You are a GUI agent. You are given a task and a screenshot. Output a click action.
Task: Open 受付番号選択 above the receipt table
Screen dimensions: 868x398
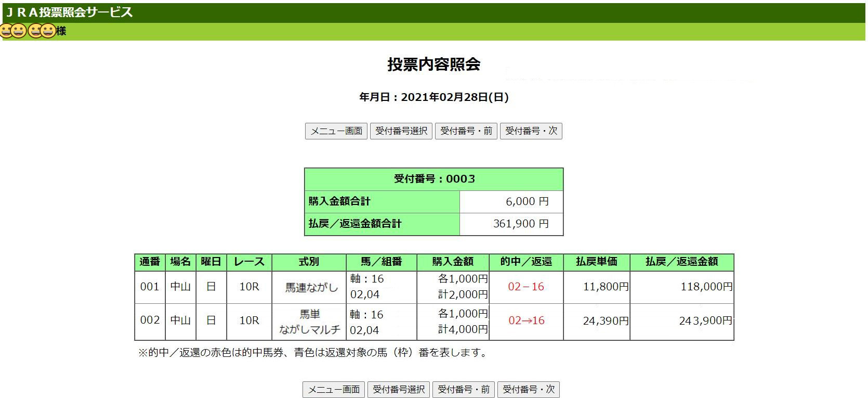(401, 131)
